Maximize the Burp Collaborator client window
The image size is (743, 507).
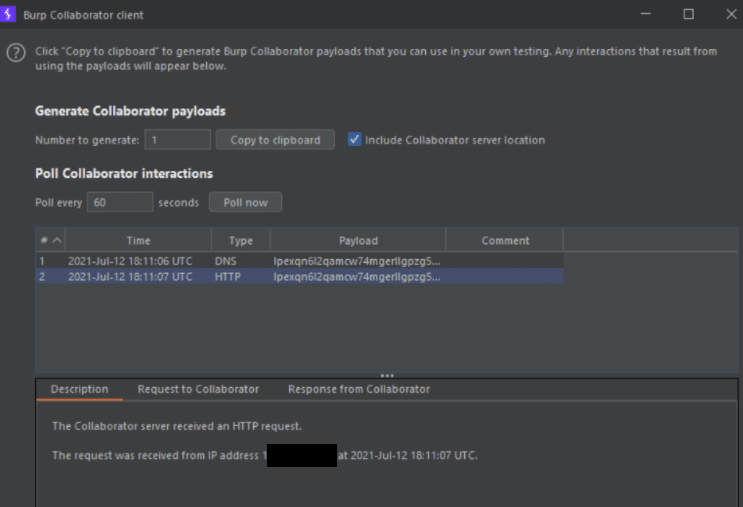coord(689,14)
